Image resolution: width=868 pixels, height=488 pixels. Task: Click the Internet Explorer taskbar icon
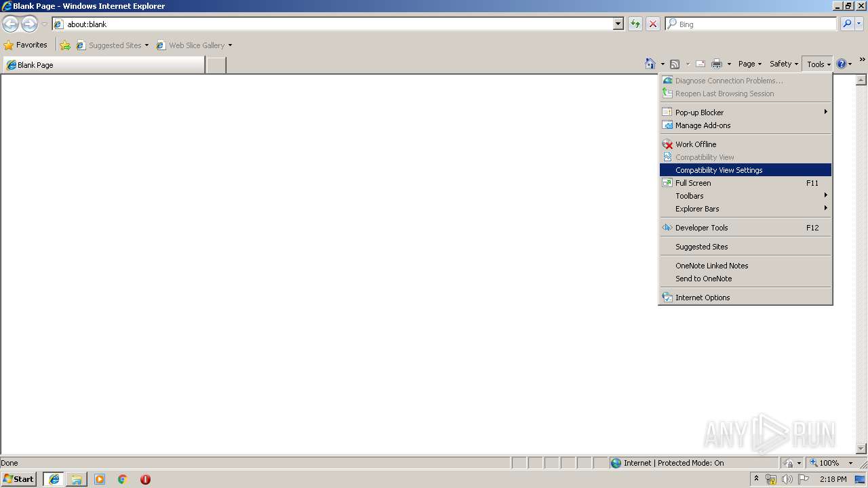54,479
